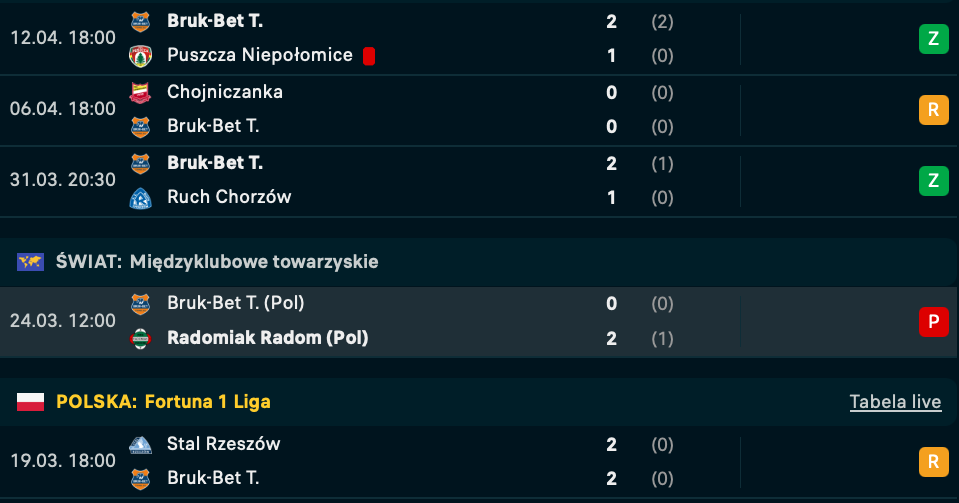Click Bruk-Bet crest in 12.04 match
The height and width of the screenshot is (503, 959).
click(140, 21)
